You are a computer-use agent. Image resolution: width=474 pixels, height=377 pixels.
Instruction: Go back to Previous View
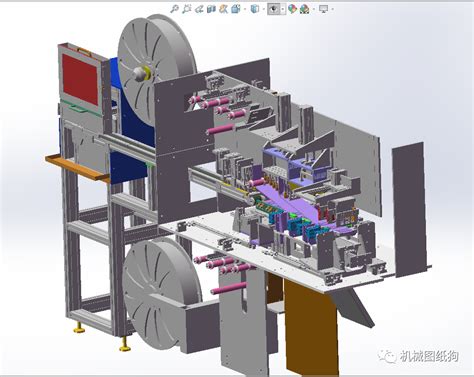point(199,9)
